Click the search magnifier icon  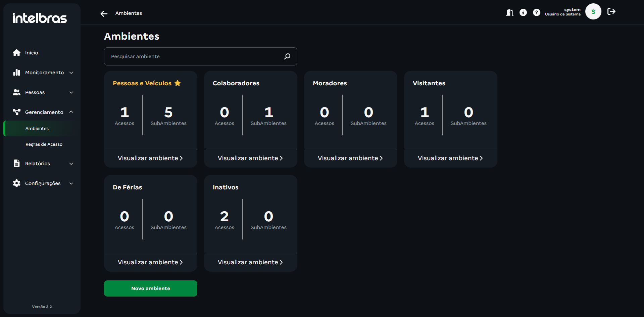coord(287,56)
